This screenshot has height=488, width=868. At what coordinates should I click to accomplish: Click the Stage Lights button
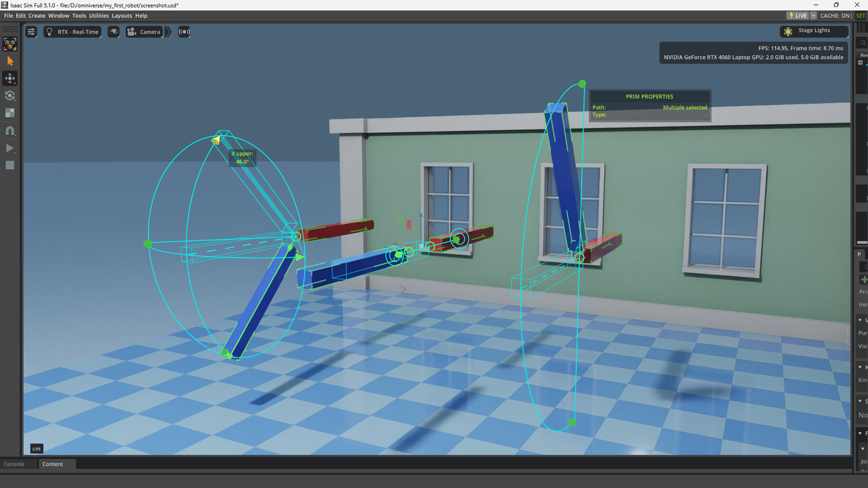[x=813, y=31]
